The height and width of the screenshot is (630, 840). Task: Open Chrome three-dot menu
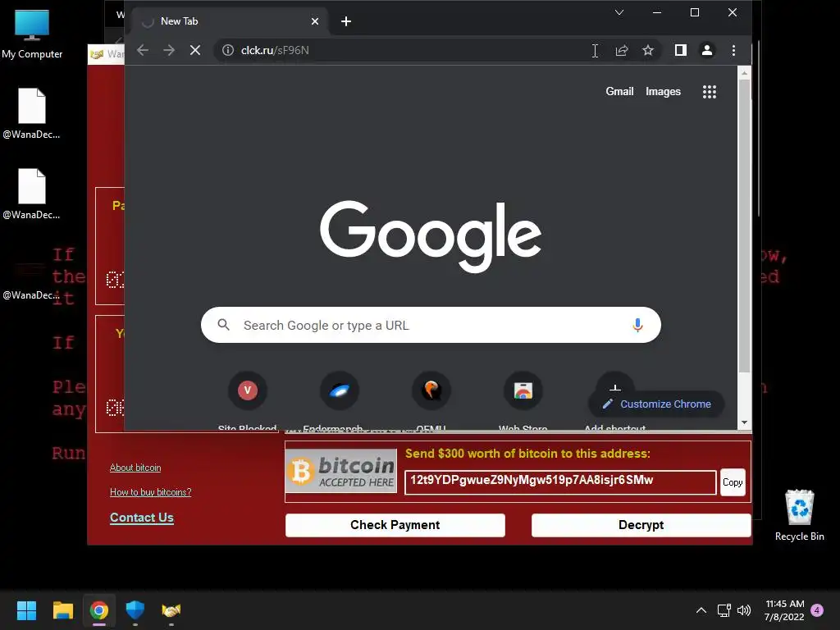coord(733,50)
